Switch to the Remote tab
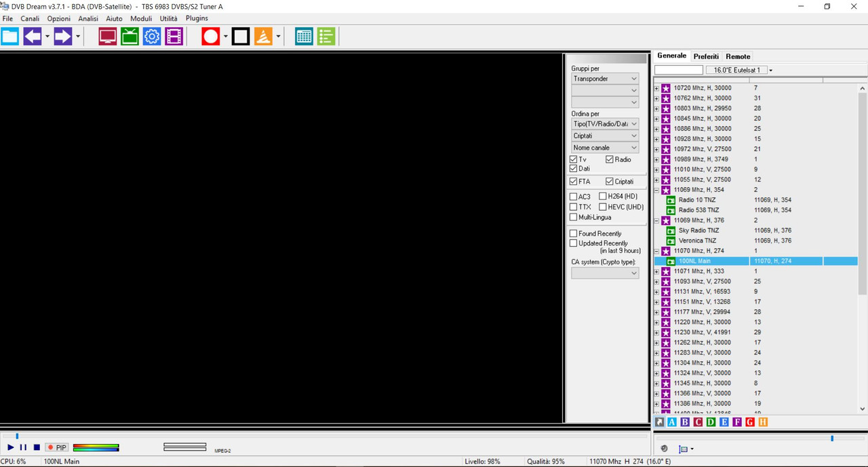The height and width of the screenshot is (467, 868). [738, 56]
